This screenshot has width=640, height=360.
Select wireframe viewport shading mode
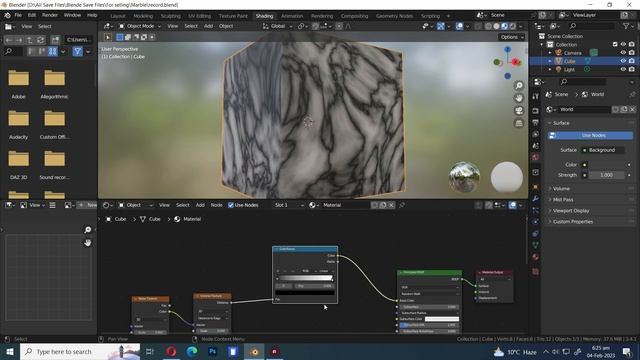(x=488, y=26)
